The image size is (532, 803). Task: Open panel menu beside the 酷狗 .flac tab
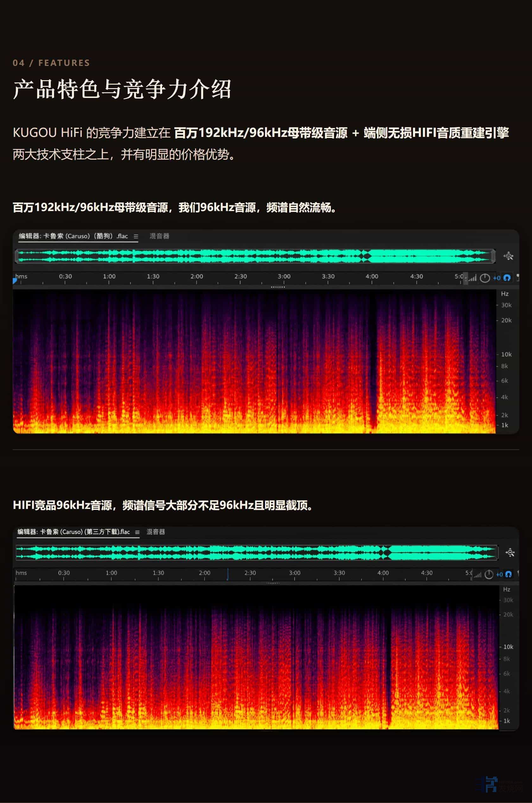136,236
